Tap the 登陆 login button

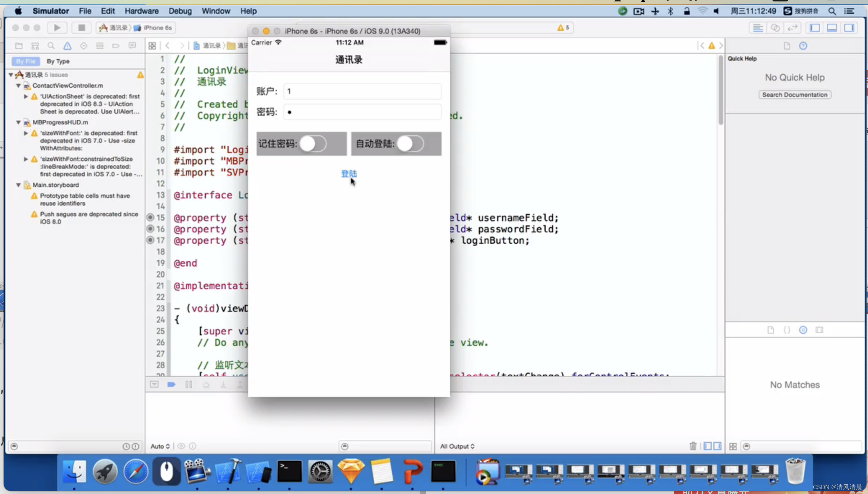(349, 174)
